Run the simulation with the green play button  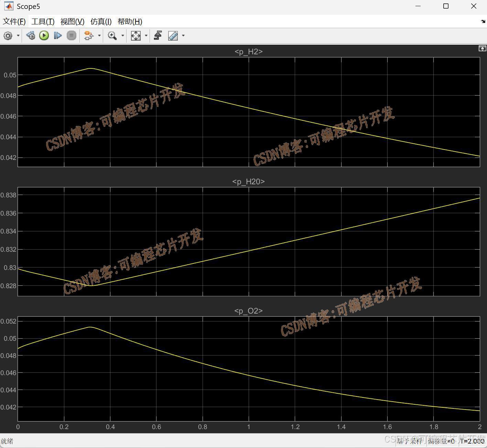44,36
